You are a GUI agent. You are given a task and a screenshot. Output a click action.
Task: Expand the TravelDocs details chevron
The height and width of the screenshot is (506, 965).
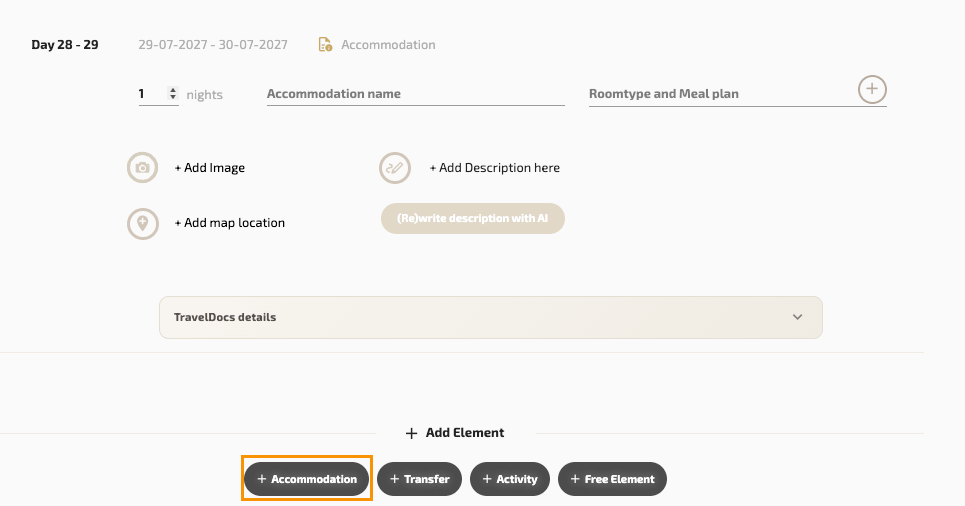point(797,317)
